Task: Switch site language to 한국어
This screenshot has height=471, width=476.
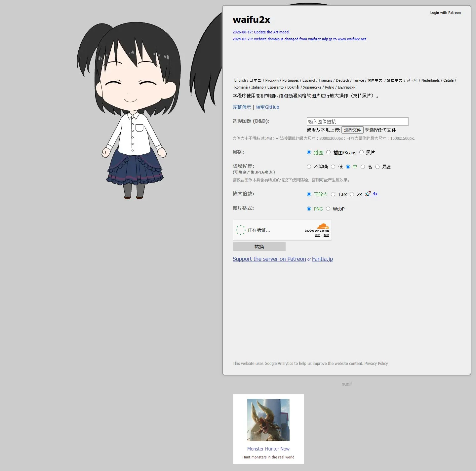Action: pos(412,80)
